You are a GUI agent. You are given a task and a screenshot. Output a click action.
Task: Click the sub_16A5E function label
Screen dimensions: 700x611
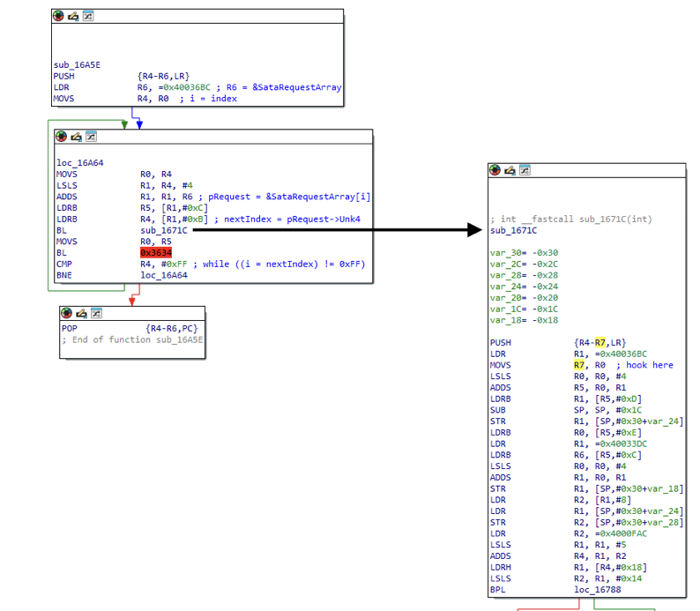77,64
